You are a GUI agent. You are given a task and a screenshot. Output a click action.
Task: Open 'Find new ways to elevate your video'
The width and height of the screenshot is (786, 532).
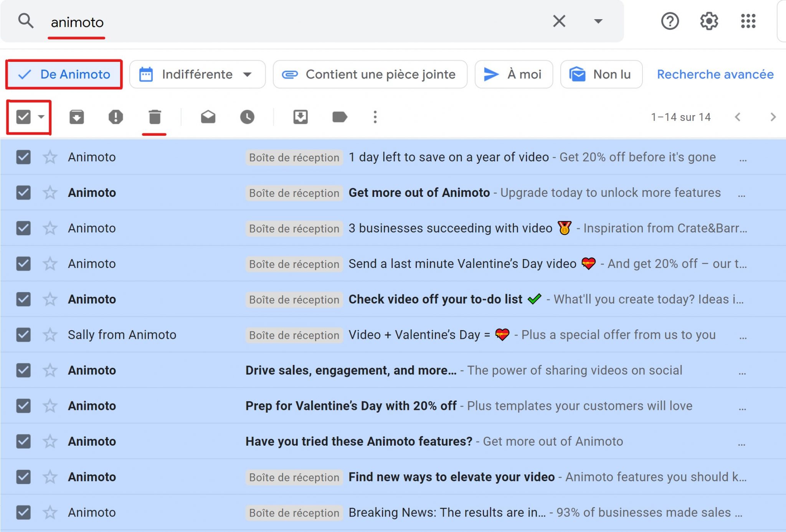point(451,477)
